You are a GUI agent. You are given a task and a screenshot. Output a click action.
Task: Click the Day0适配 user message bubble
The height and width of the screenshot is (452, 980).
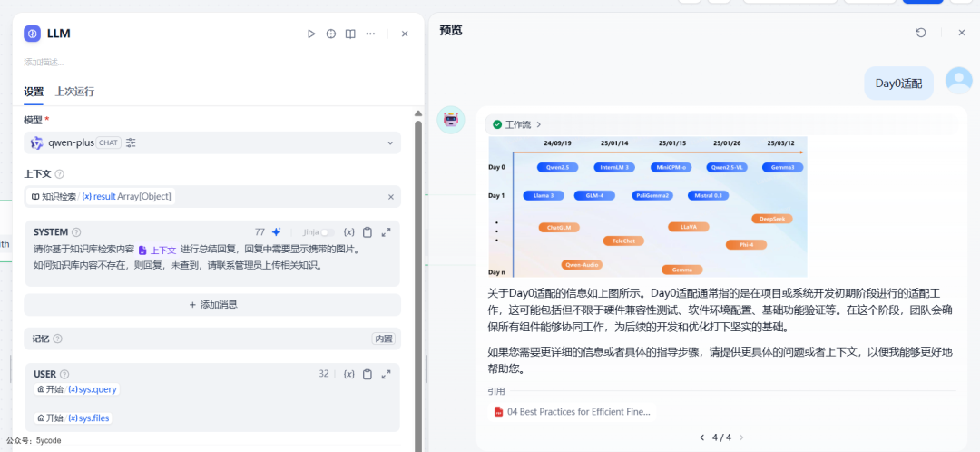tap(898, 84)
